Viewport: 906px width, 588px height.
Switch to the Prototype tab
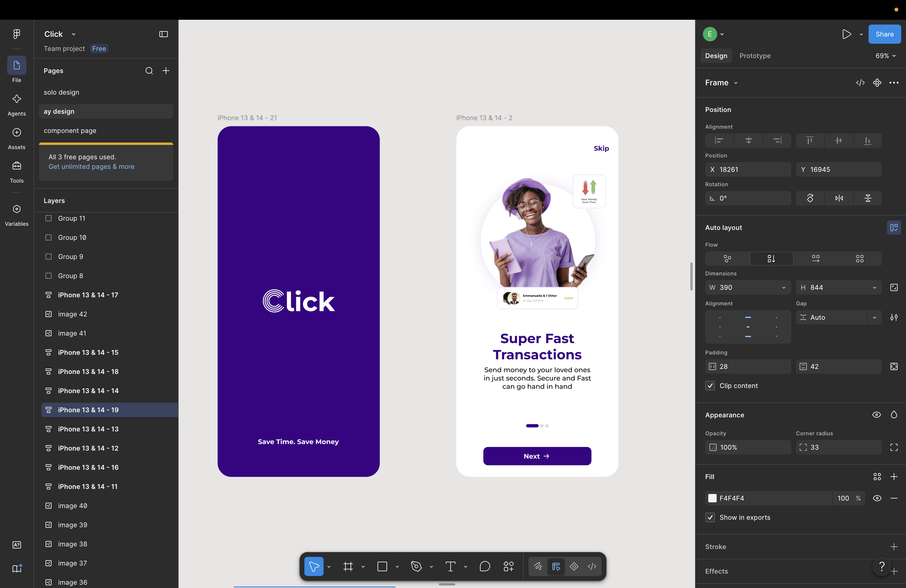[755, 56]
